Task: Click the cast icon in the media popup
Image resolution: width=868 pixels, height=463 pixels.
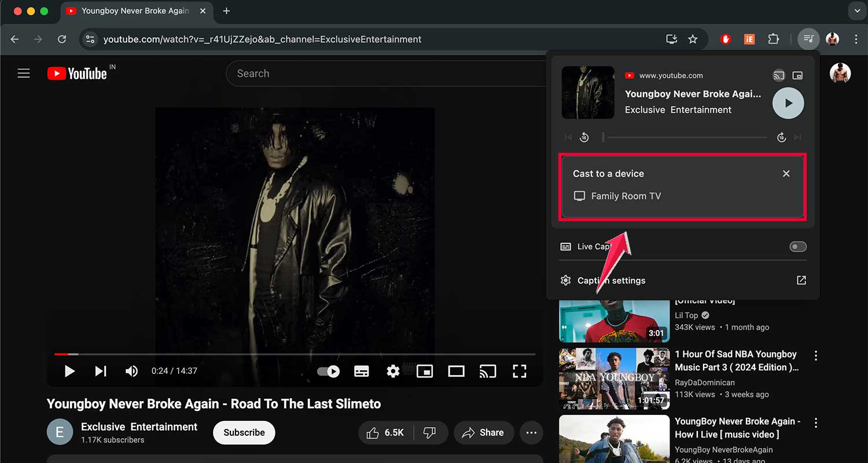Action: pyautogui.click(x=779, y=75)
